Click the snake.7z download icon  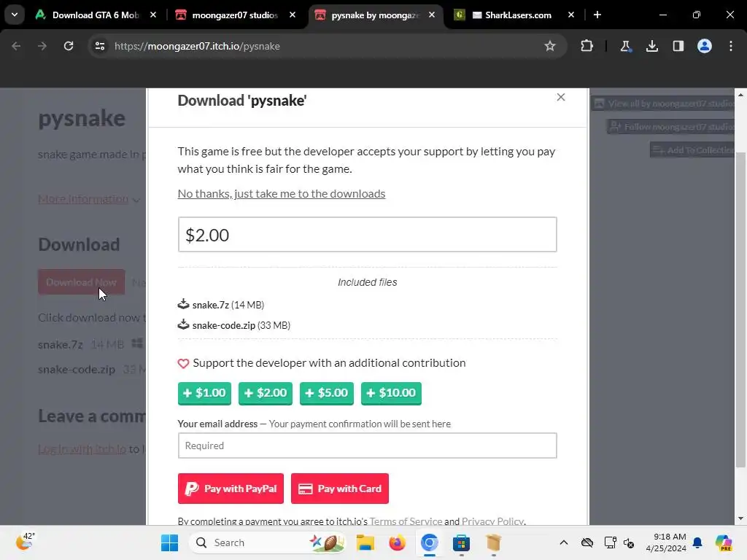point(183,304)
